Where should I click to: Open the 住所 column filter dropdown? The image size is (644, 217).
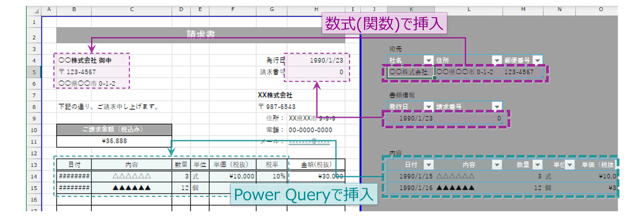pyautogui.click(x=497, y=60)
